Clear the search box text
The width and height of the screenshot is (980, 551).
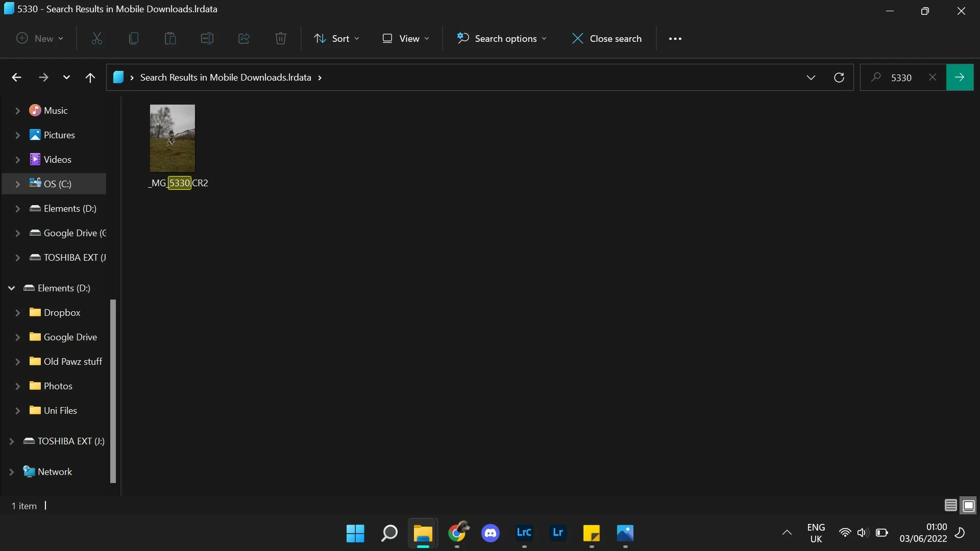932,78
